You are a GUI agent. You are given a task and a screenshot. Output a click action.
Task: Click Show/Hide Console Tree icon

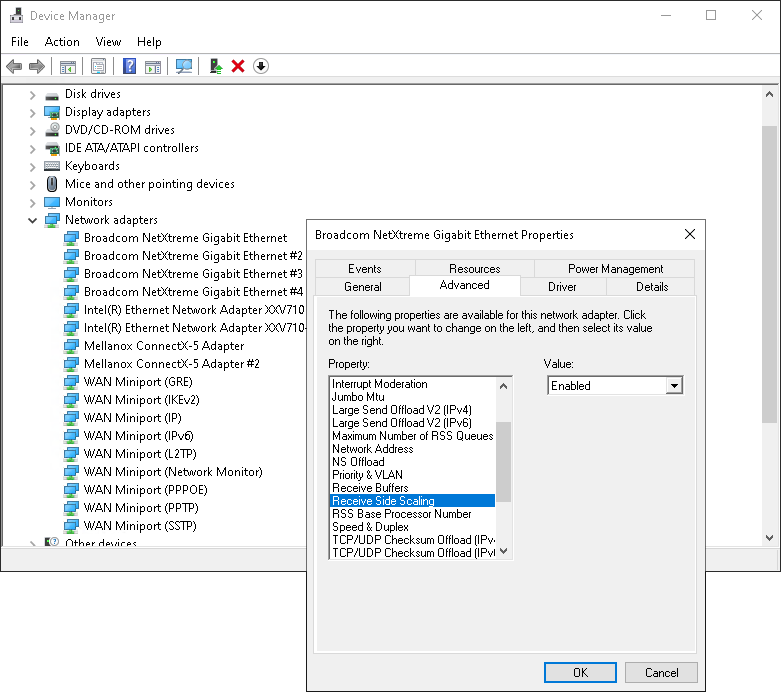[68, 66]
